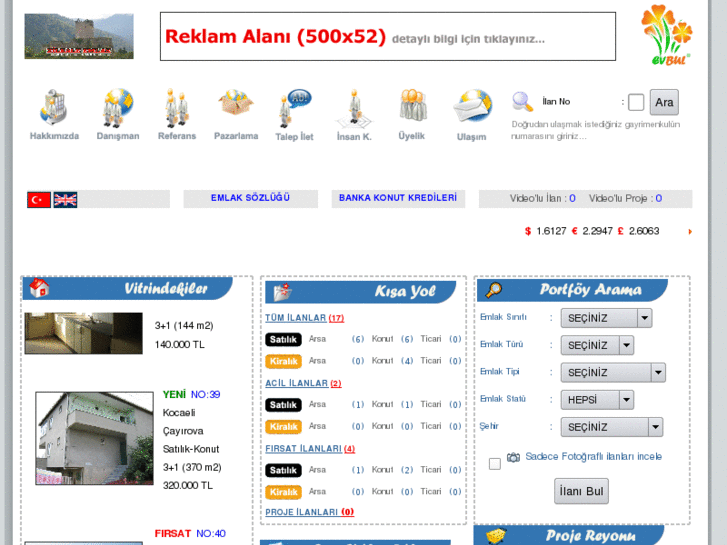The width and height of the screenshot is (727, 545).
Task: Click the NO:39 listing number
Action: click(205, 395)
